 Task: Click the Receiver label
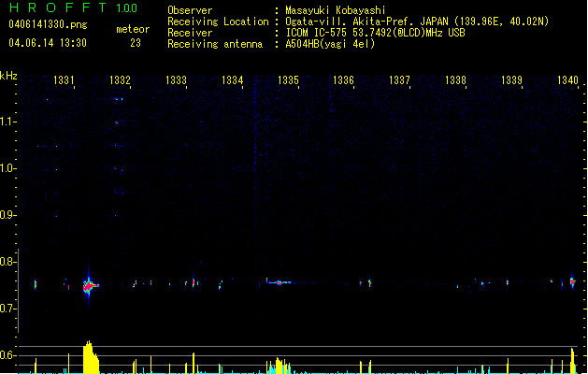point(190,33)
